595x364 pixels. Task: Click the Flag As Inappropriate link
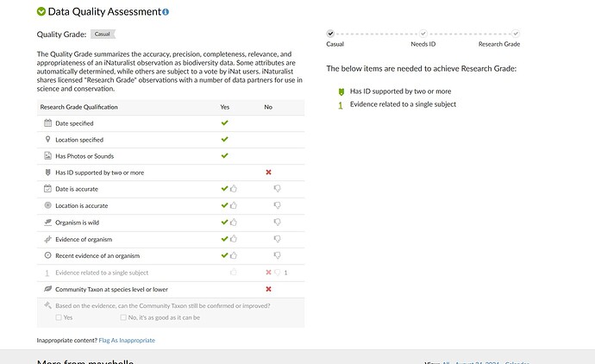(x=127, y=341)
